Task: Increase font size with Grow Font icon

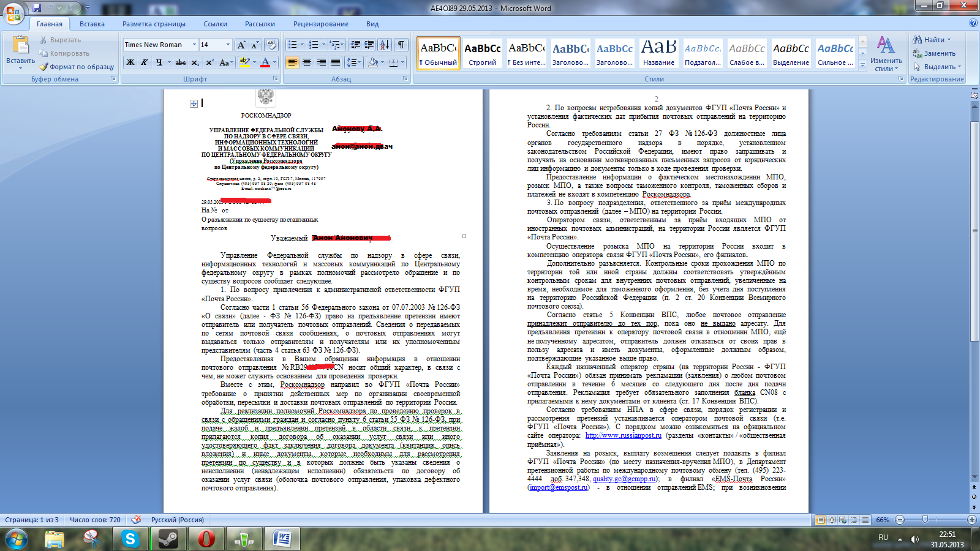Action: (241, 45)
